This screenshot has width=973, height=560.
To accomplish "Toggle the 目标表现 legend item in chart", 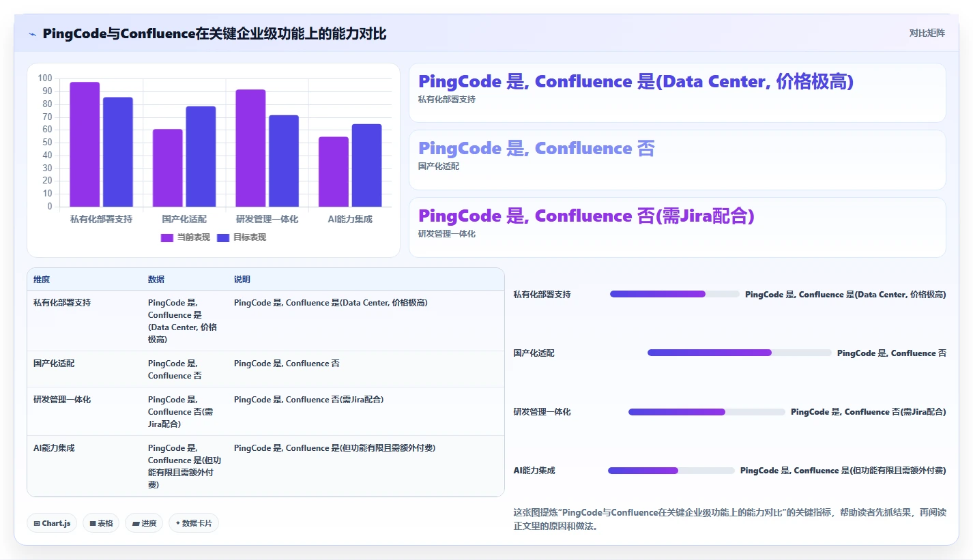I will 241,237.
